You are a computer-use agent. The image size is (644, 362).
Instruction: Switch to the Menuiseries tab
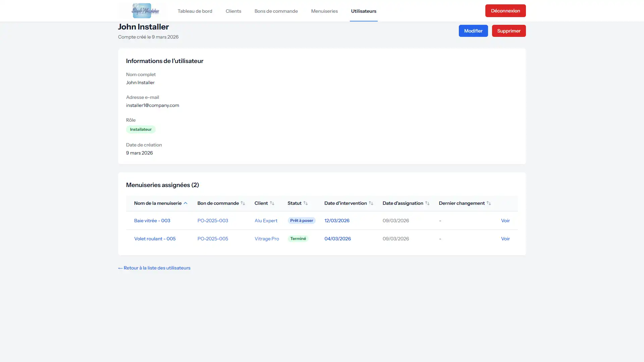(324, 11)
